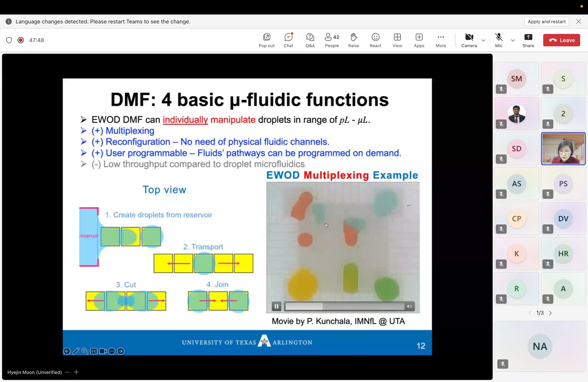Screen dimensions: 588x382
Task: Click the shield privacy icon beside timer
Action: point(9,40)
